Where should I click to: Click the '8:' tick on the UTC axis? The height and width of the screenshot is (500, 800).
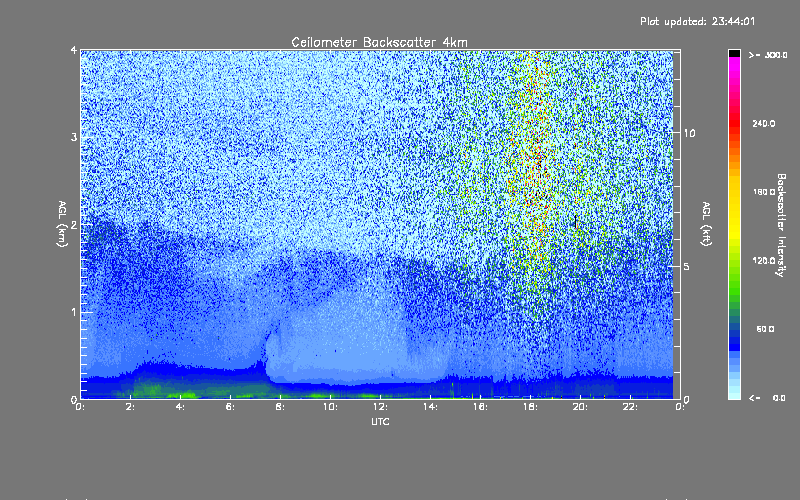pos(281,407)
